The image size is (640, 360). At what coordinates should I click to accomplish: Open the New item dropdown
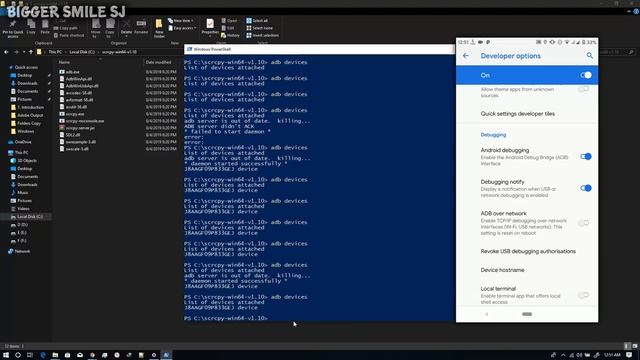point(180,20)
